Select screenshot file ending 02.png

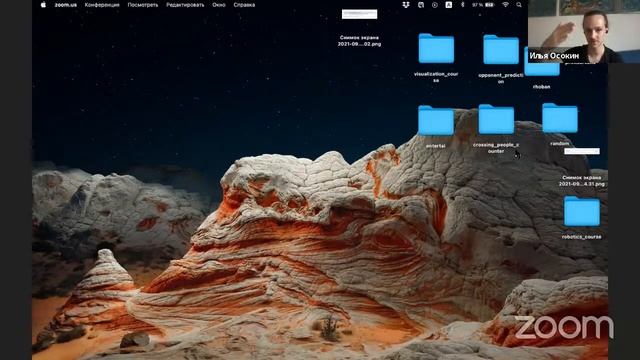coord(359,15)
